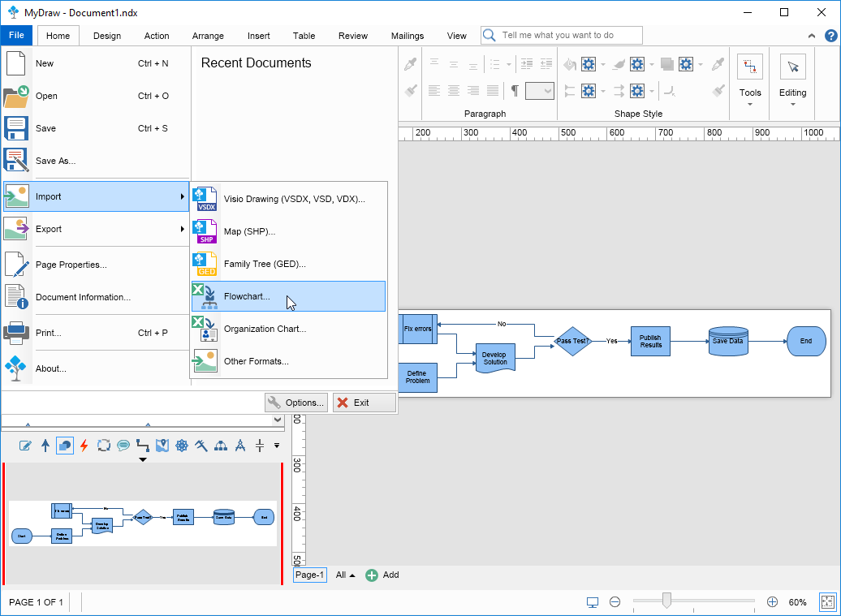This screenshot has width=841, height=616.
Task: Toggle align text right
Action: [473, 91]
